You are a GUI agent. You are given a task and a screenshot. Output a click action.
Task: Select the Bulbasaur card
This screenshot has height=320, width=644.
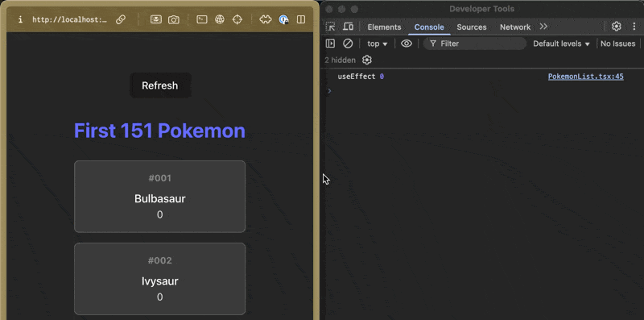[159, 197]
